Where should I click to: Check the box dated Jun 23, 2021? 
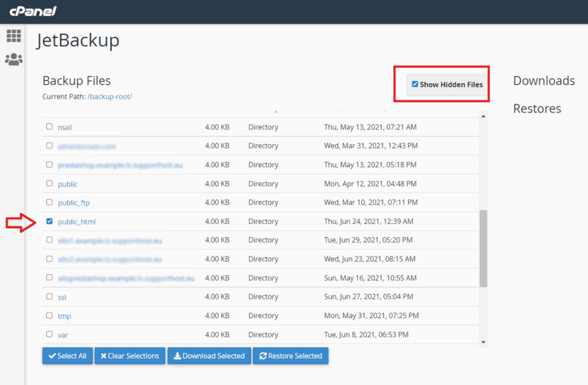tap(49, 259)
